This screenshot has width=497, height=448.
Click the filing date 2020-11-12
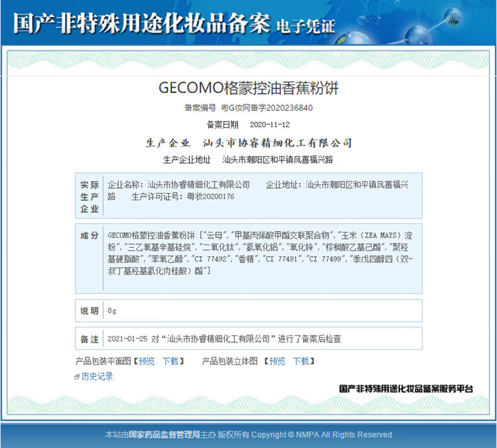[x=270, y=125]
